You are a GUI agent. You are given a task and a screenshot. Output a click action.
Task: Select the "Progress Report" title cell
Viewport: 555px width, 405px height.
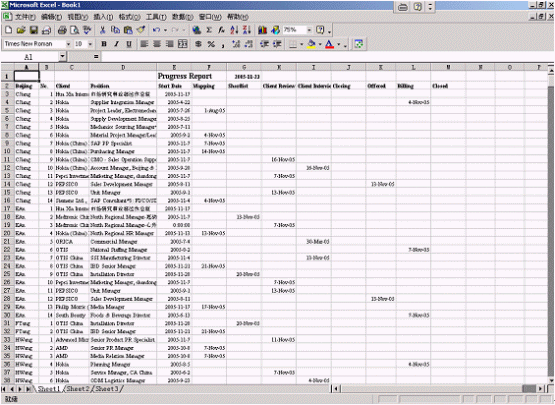(185, 76)
